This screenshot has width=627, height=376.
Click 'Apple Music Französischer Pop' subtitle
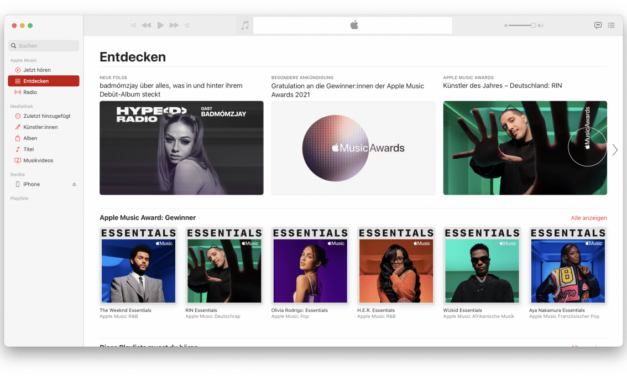pyautogui.click(x=564, y=316)
